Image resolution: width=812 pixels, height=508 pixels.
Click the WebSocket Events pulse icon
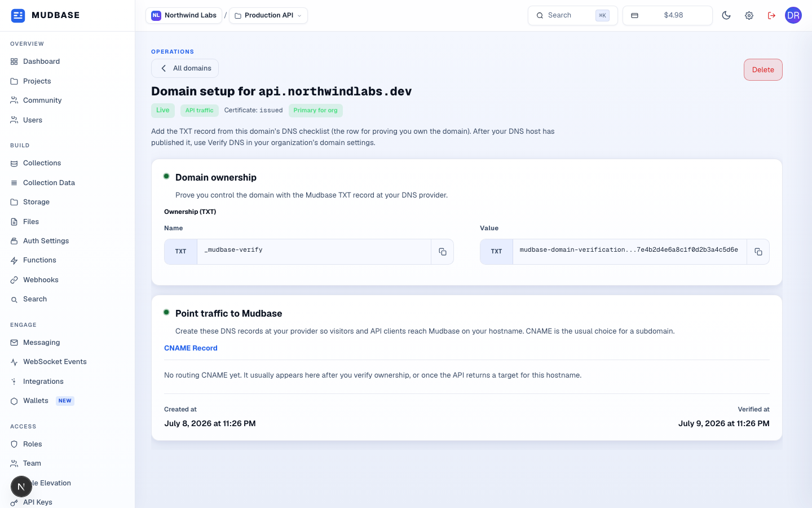coord(14,362)
